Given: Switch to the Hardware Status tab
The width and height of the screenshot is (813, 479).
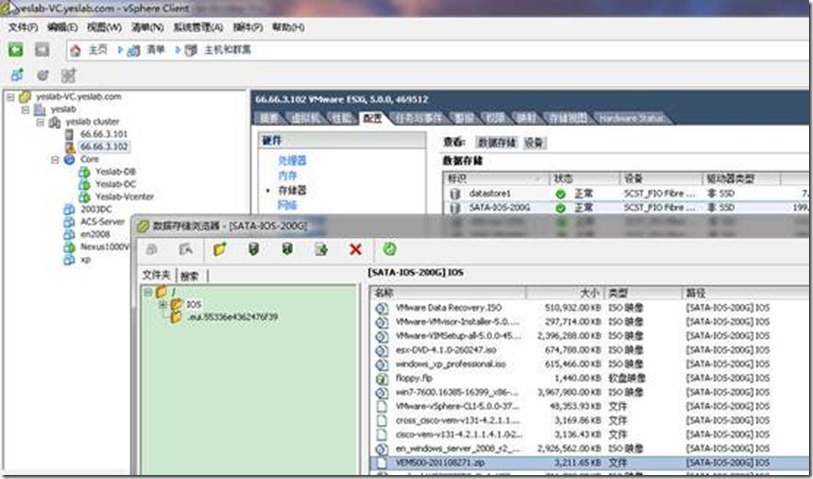Looking at the screenshot, I should tap(631, 118).
